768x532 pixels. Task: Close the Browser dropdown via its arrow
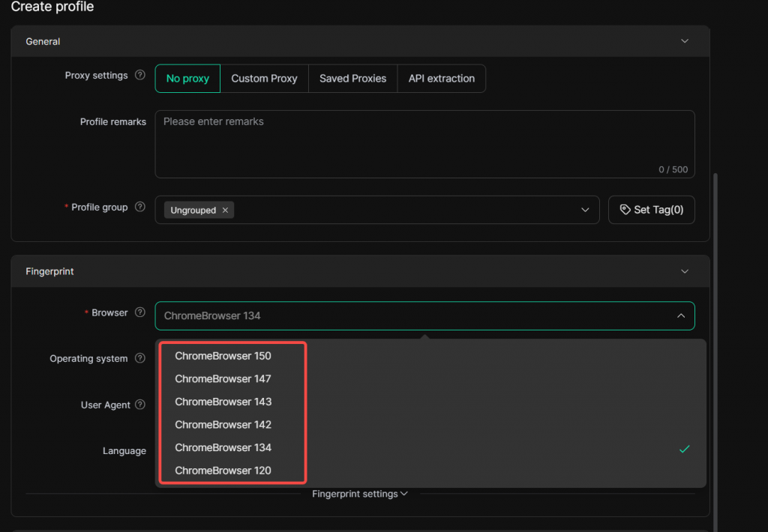click(681, 315)
